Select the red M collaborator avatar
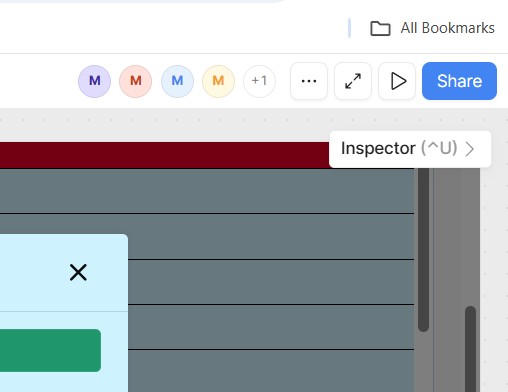This screenshot has width=508, height=392. pos(135,81)
